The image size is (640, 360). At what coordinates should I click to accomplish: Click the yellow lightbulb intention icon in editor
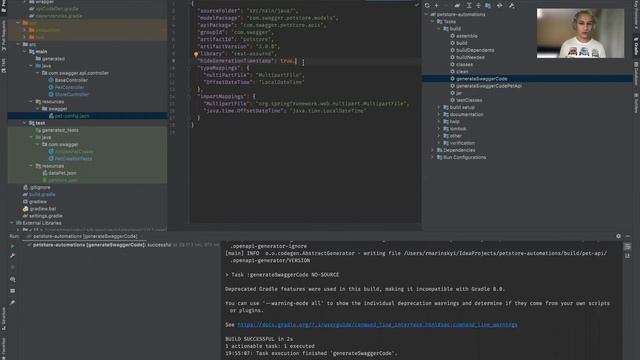pyautogui.click(x=196, y=54)
